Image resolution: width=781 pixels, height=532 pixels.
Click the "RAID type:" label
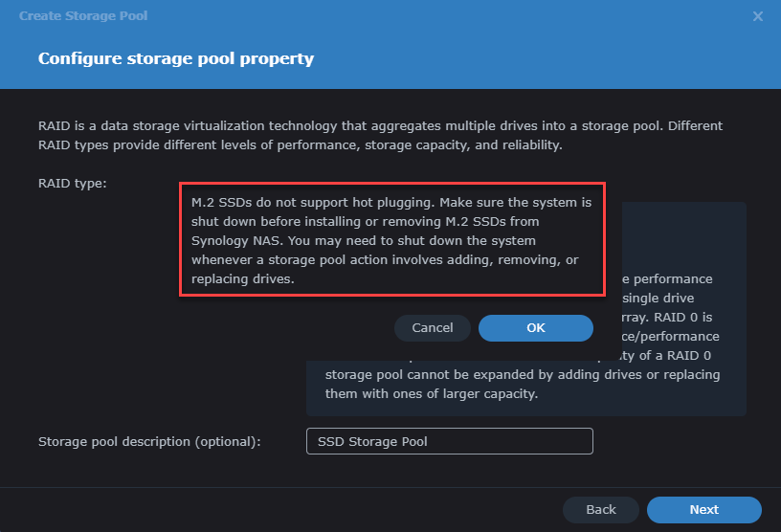click(x=73, y=183)
